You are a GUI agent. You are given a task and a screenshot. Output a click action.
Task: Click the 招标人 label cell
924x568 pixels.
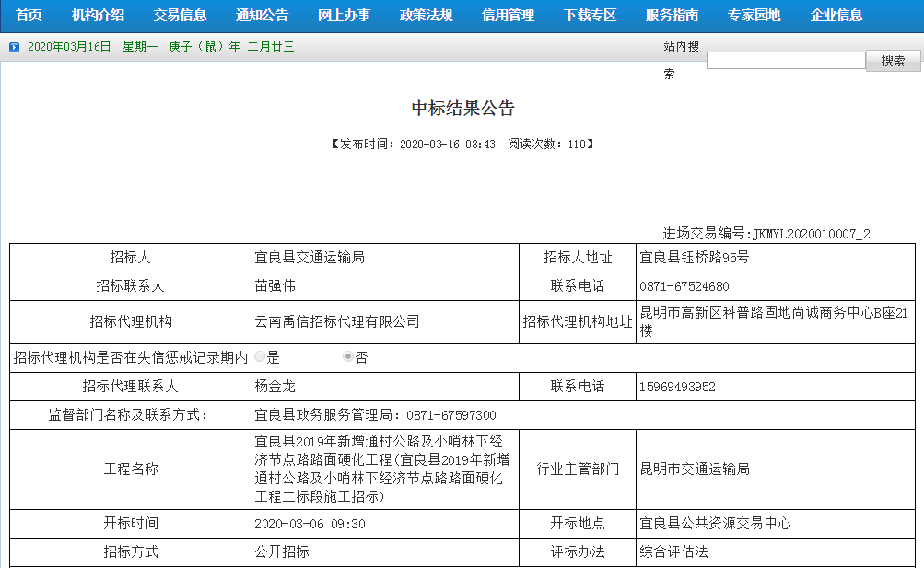pyautogui.click(x=130, y=258)
